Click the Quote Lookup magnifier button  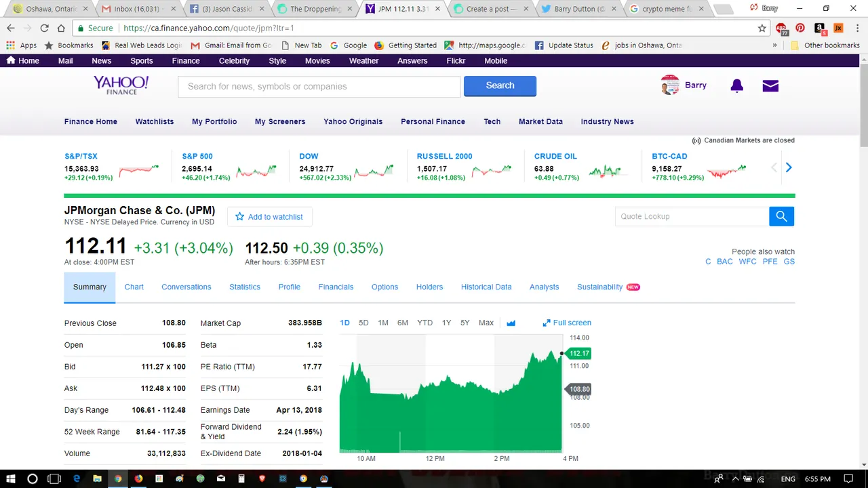[x=781, y=216]
